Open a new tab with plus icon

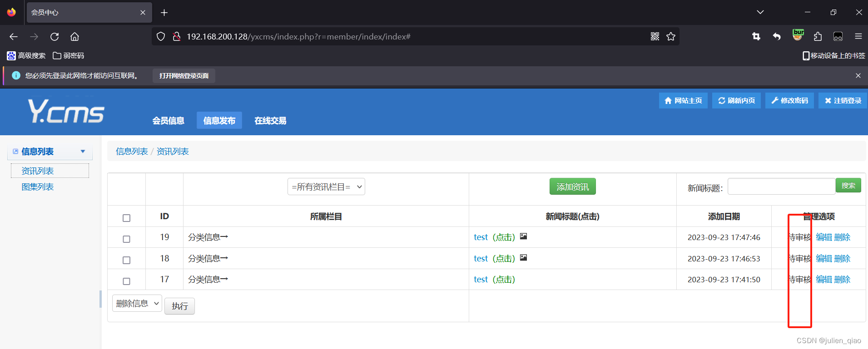click(x=164, y=13)
